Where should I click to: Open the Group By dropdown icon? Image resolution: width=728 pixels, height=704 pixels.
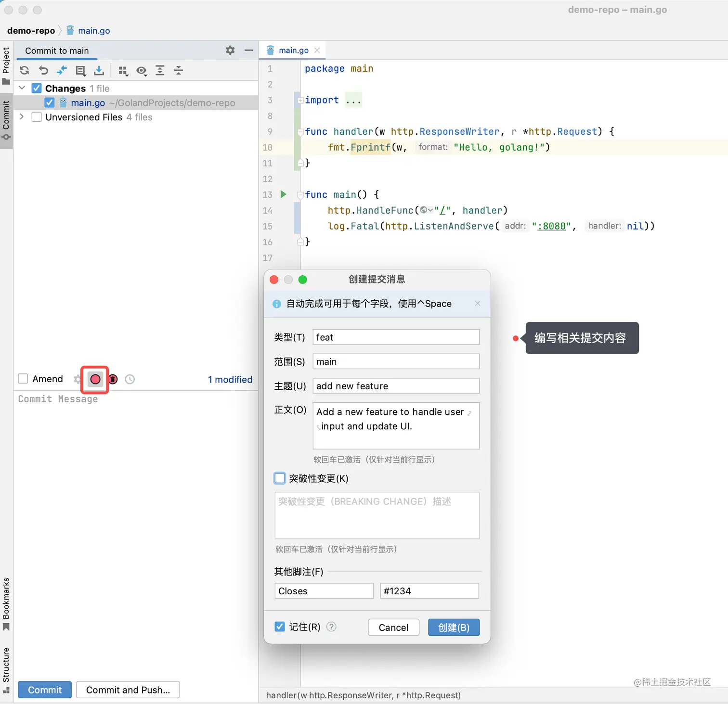pos(123,71)
